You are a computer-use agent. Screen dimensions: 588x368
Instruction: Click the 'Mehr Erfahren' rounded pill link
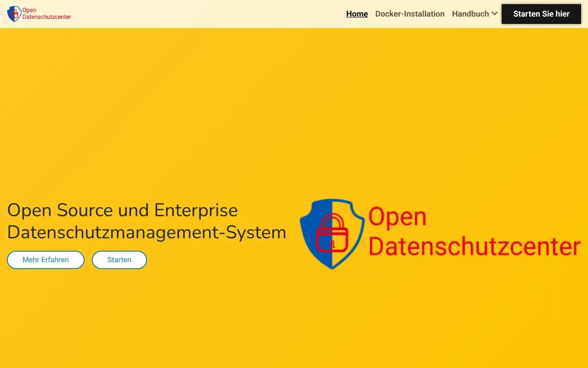click(45, 259)
